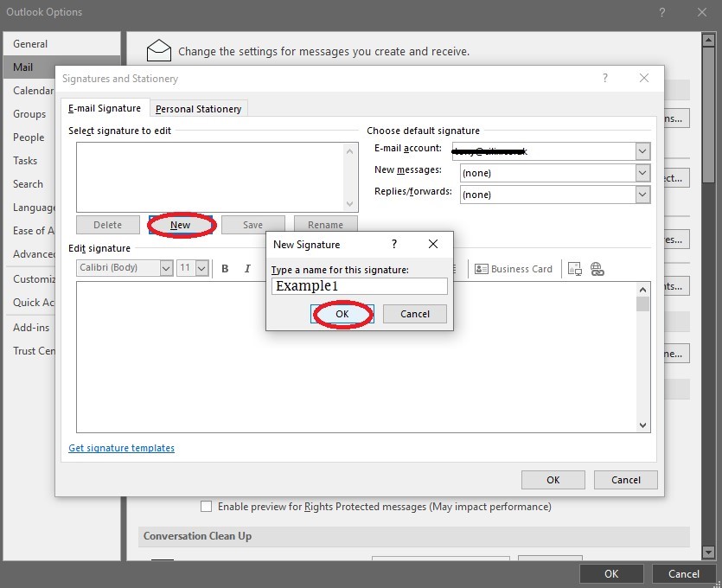Viewport: 722px width, 588px height.
Task: Click OK in the Outlook Options window
Action: (x=611, y=573)
